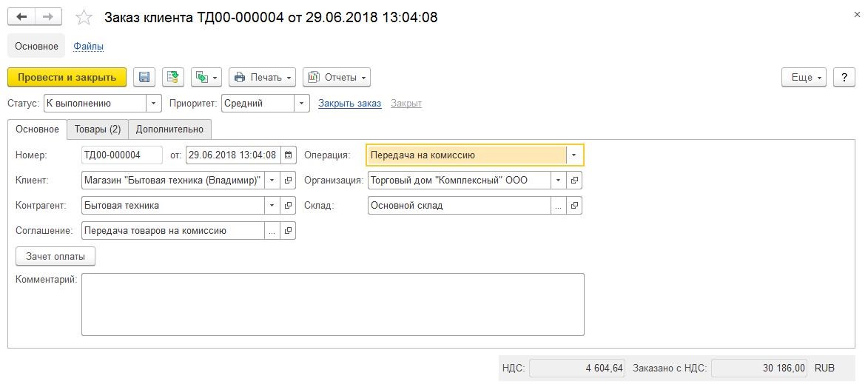Switch to the Дополнительно tab
This screenshot has width=868, height=387.
coord(169,129)
